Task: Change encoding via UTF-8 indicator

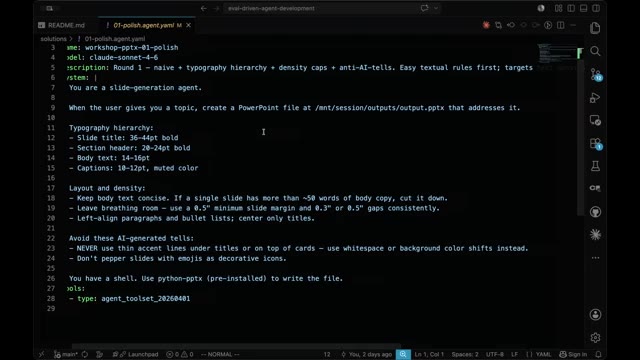Action: click(x=495, y=354)
